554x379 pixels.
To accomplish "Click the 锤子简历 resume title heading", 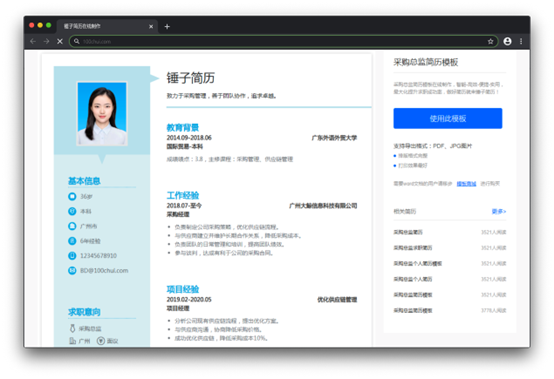I will pos(190,78).
